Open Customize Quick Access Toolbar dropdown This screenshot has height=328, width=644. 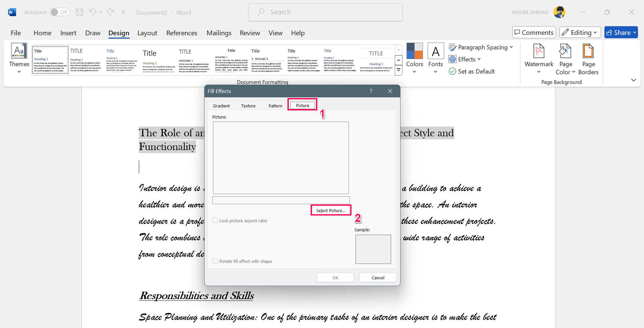[123, 12]
